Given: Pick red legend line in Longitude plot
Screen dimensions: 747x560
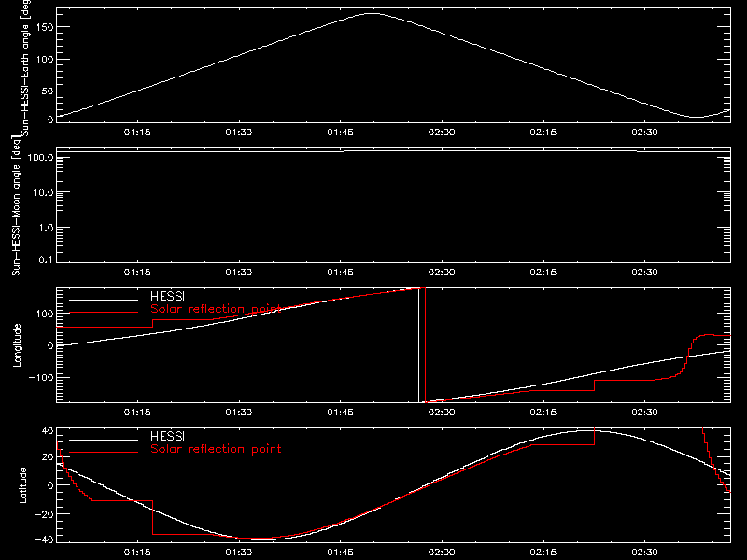Looking at the screenshot, I should tap(104, 313).
